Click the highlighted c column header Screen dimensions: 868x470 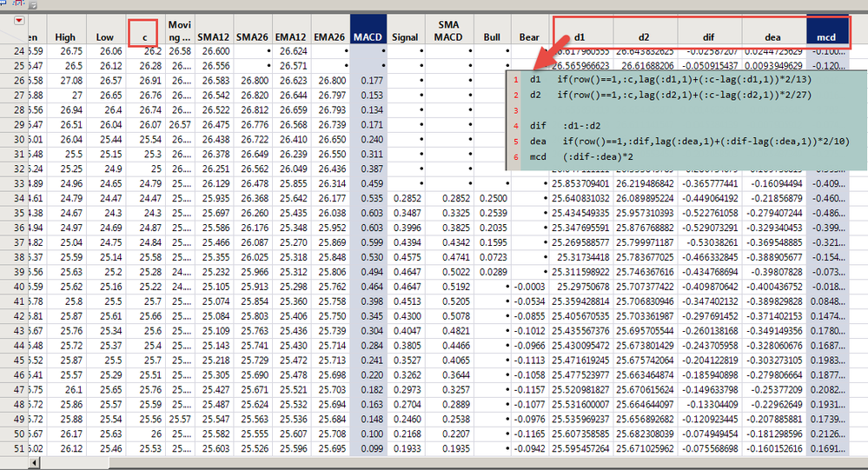[x=144, y=37]
